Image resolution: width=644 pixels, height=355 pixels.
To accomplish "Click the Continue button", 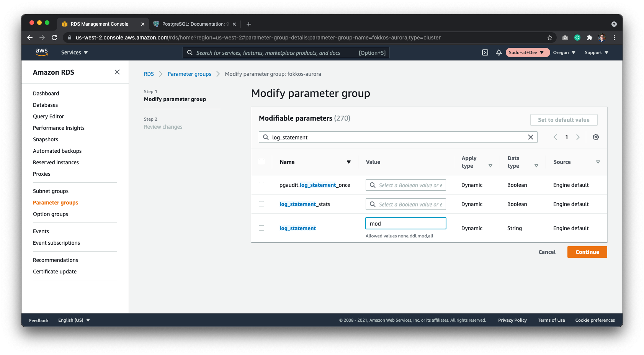I will point(587,252).
